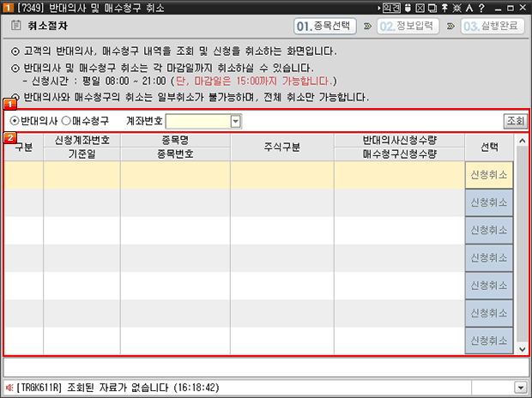Select the 반대의사 radio button
Image resolution: width=532 pixels, height=398 pixels.
[x=14, y=121]
